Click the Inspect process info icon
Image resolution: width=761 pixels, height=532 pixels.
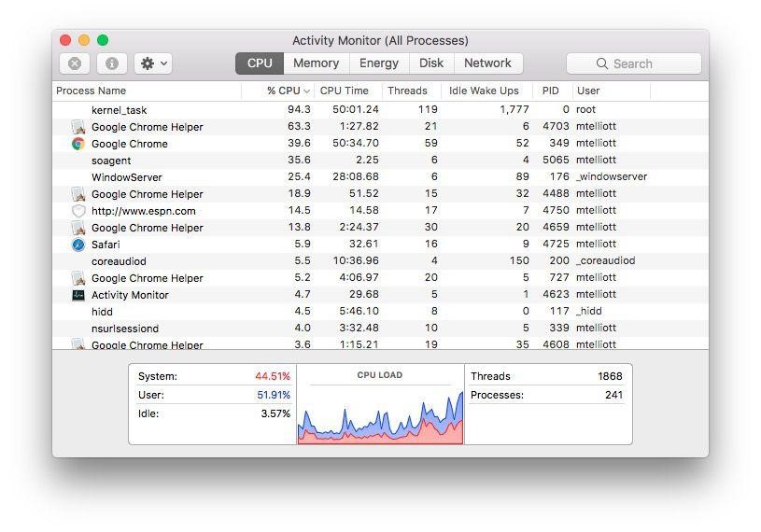click(112, 63)
